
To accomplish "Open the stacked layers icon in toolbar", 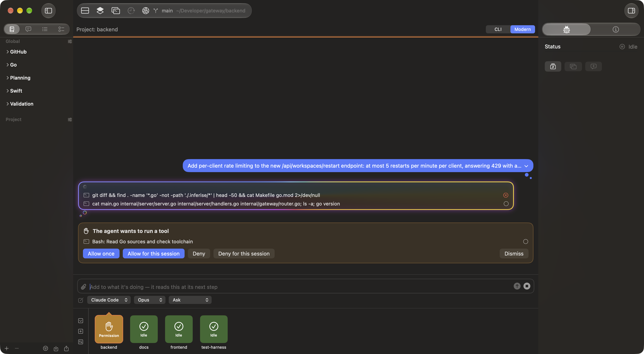I will 100,11.
